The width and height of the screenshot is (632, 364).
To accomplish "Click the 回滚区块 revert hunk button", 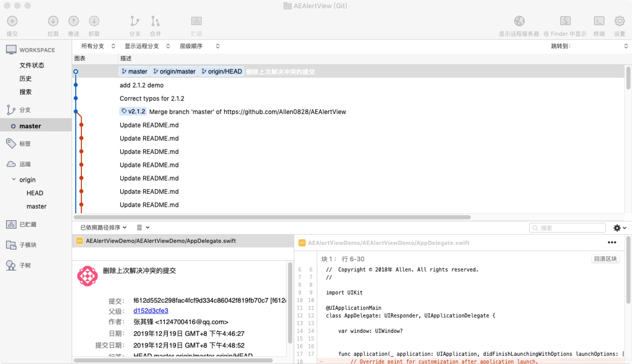I will click(605, 259).
